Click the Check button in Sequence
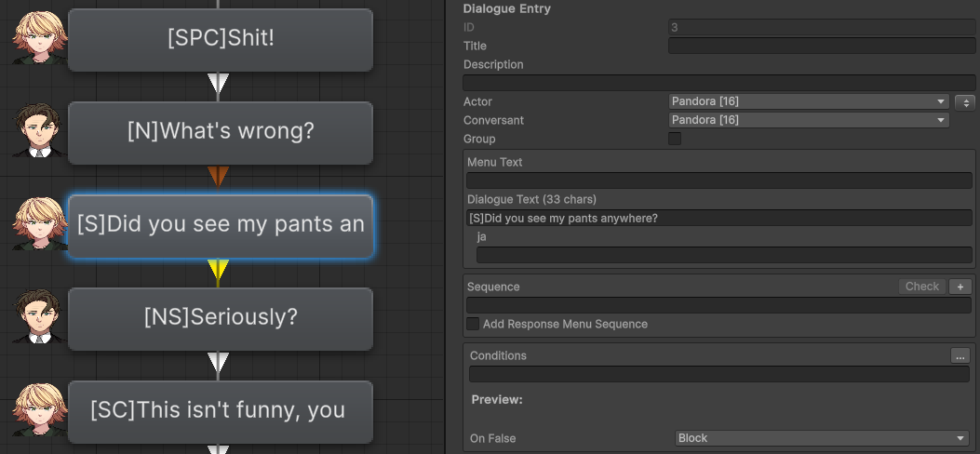Screen dimensions: 980x454 922,287
